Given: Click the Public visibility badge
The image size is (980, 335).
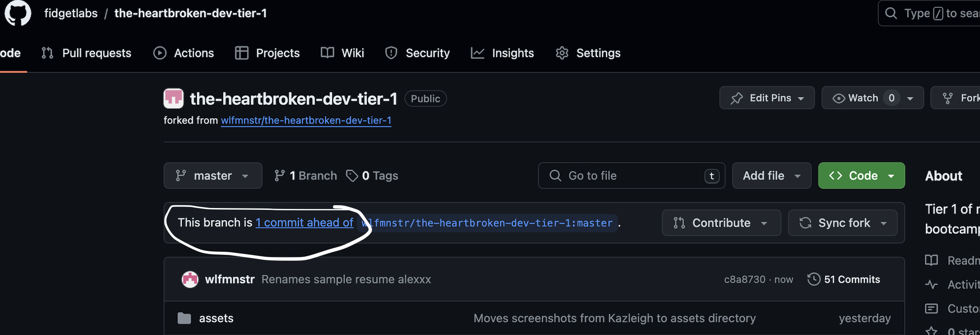Looking at the screenshot, I should click(425, 99).
